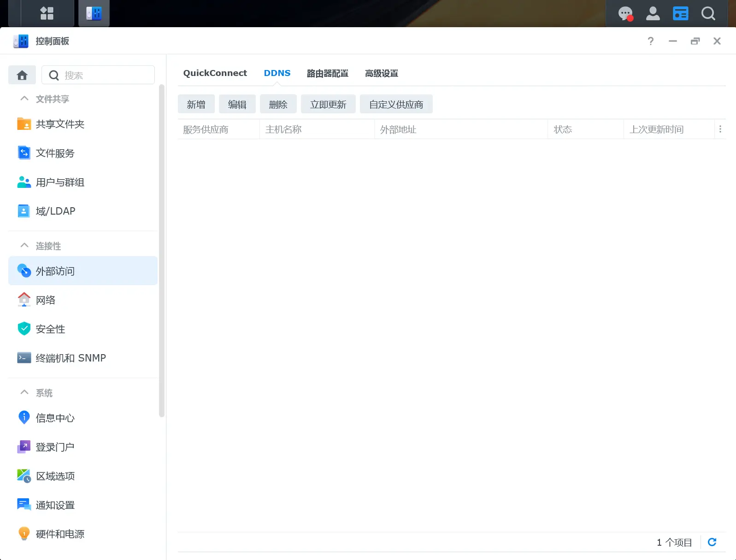Sort by the 上次更新时间 column header
This screenshot has width=736, height=560.
669,129
